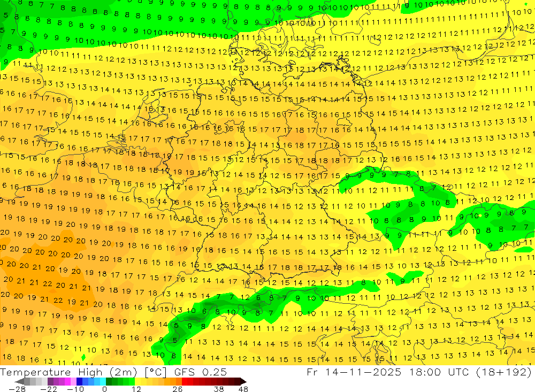Click the "-10" legend label
This screenshot has height=392, width=535.
(75, 389)
